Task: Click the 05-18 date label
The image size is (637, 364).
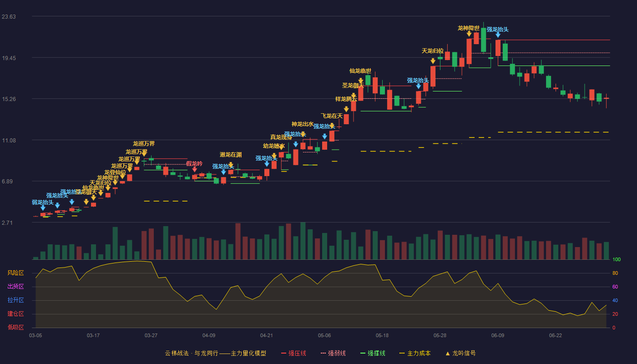Action: 382,335
